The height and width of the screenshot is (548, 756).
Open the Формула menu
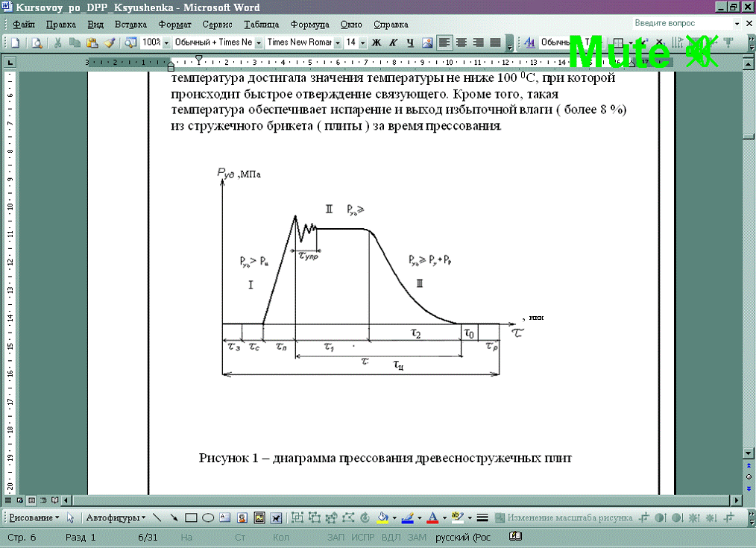click(309, 25)
